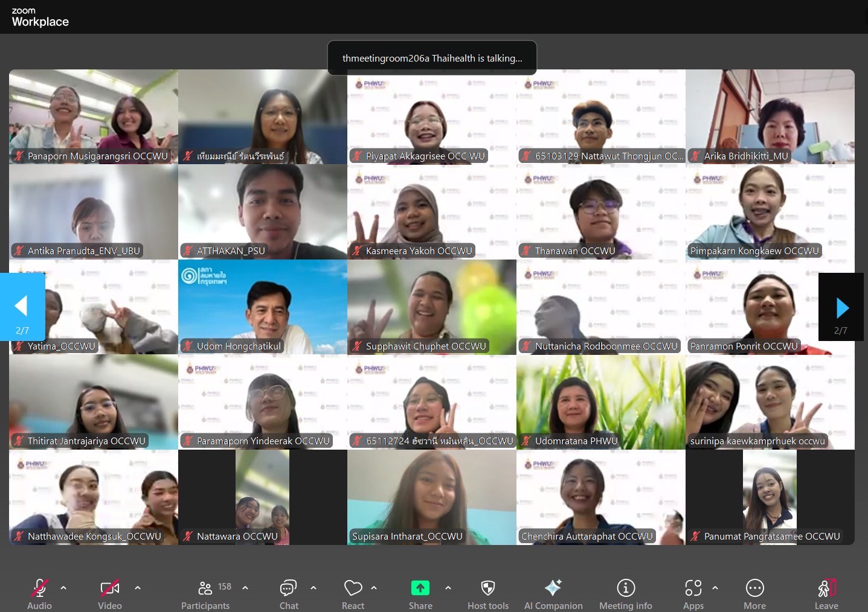Click the green Share screen icon
Image resolution: width=868 pixels, height=612 pixels.
pos(420,588)
